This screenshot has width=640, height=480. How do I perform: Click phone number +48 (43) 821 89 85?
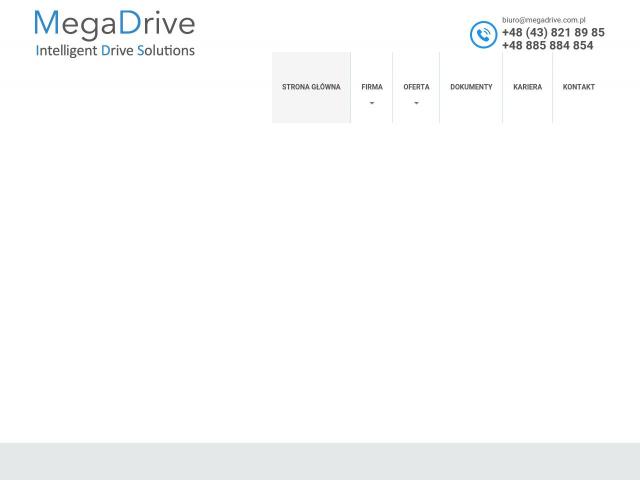point(553,32)
